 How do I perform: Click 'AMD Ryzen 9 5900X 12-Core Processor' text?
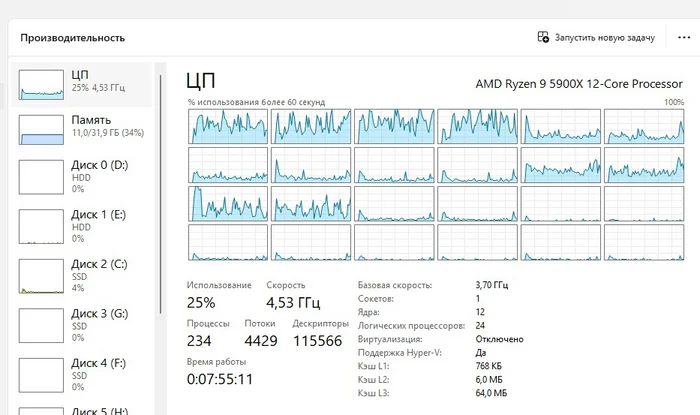pos(579,84)
